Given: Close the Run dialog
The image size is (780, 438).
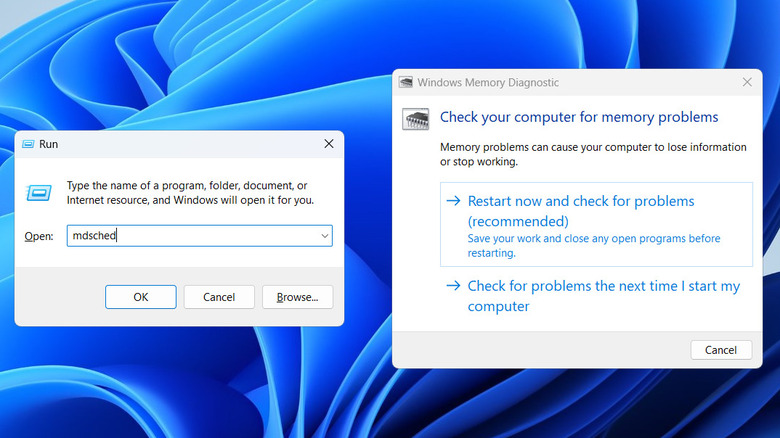Looking at the screenshot, I should tap(329, 144).
